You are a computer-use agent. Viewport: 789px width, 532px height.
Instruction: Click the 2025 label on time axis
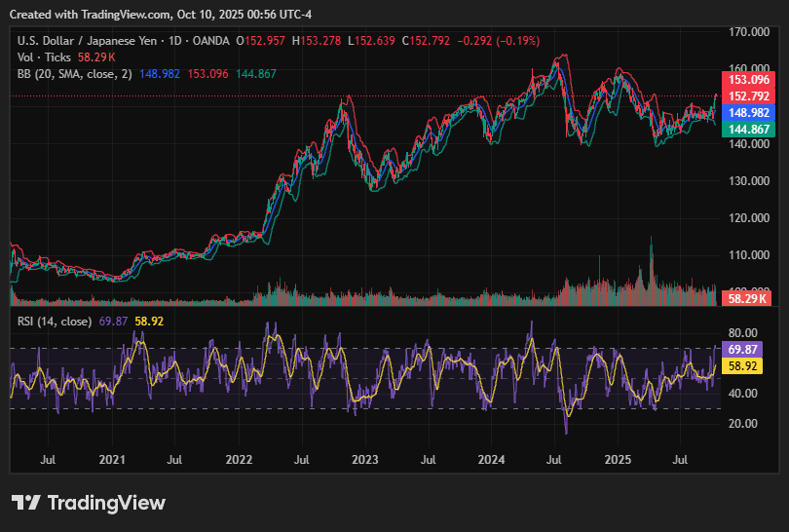(618, 458)
